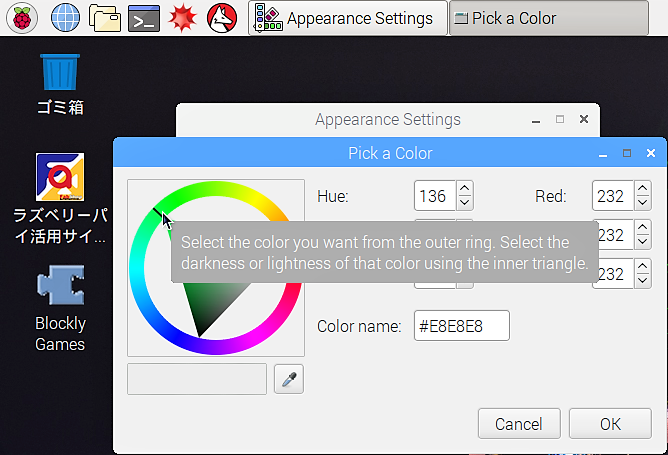The image size is (668, 455).
Task: Click the Cancel button
Action: [519, 423]
